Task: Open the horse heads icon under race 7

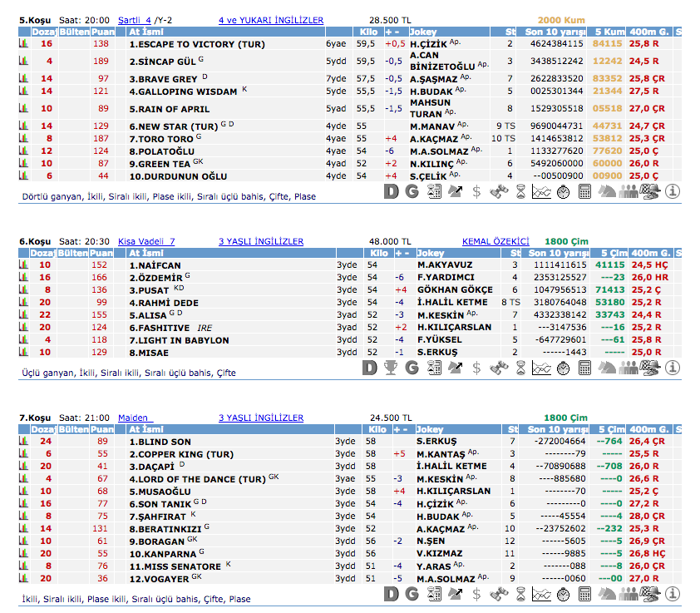Action: 607,594
